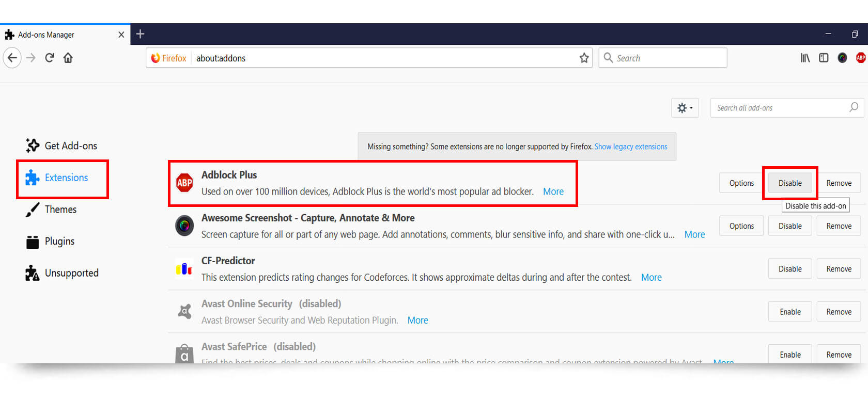Select the Add-ons Manager tab
Screen dimensions: 868x401
(x=65, y=35)
